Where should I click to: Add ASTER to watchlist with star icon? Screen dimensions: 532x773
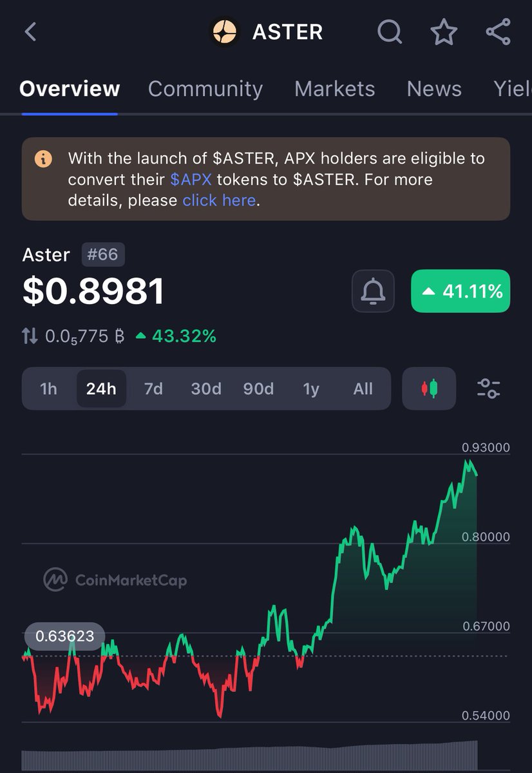(444, 32)
